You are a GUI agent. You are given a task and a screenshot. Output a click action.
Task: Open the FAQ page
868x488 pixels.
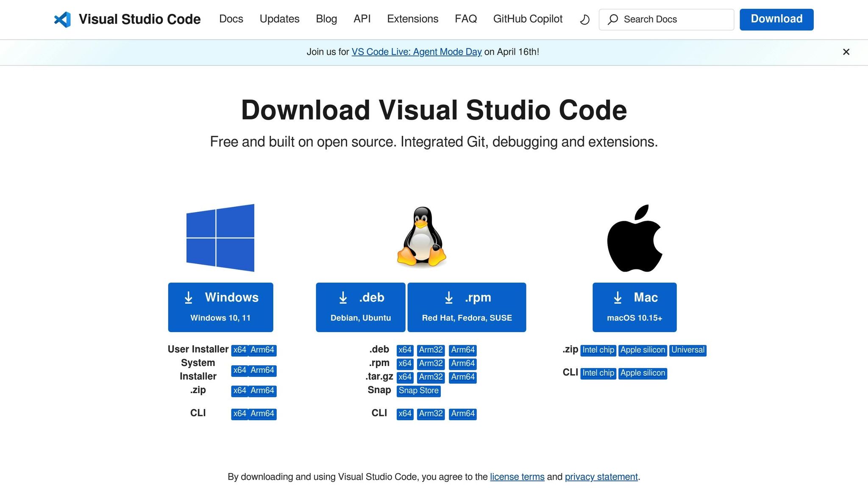[x=466, y=19]
